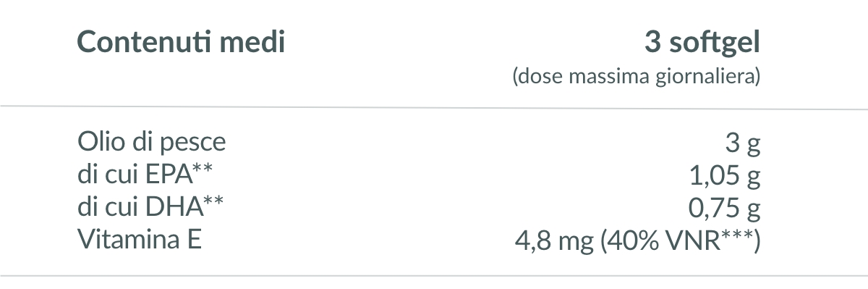Click the bottom divider line of table

(434, 275)
